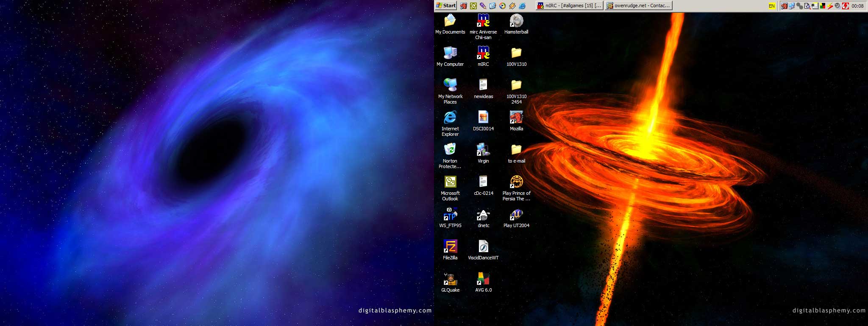868x326 pixels.
Task: Select the FileZilla desktop shortcut
Action: point(450,247)
